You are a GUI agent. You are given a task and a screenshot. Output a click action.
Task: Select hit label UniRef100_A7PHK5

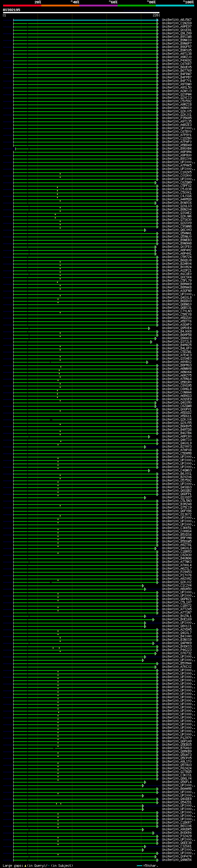177,165
